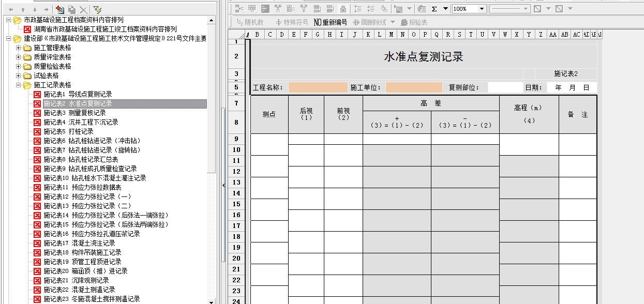Open the line style dropdown

526,9
